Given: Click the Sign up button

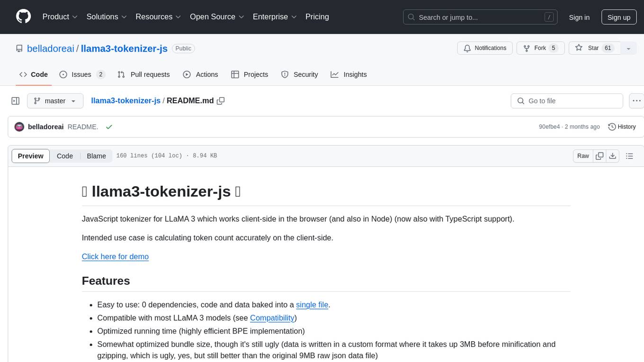Looking at the screenshot, I should pos(619,18).
